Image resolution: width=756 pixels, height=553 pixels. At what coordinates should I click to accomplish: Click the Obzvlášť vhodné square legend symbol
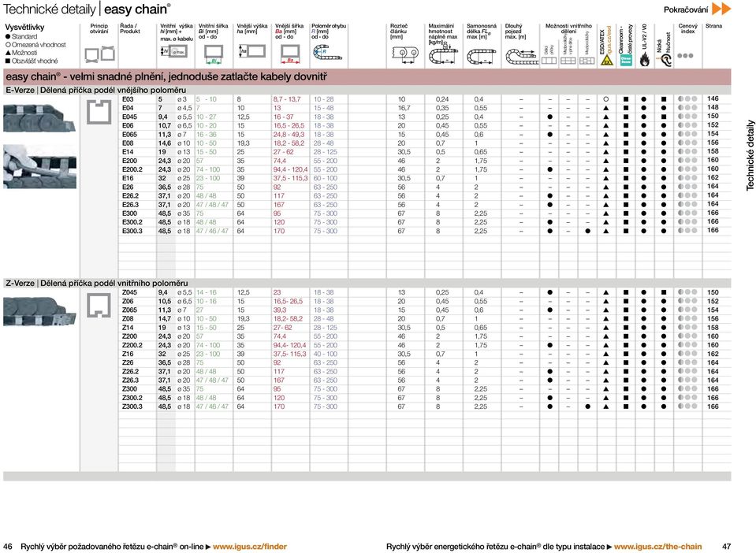(x=8, y=61)
